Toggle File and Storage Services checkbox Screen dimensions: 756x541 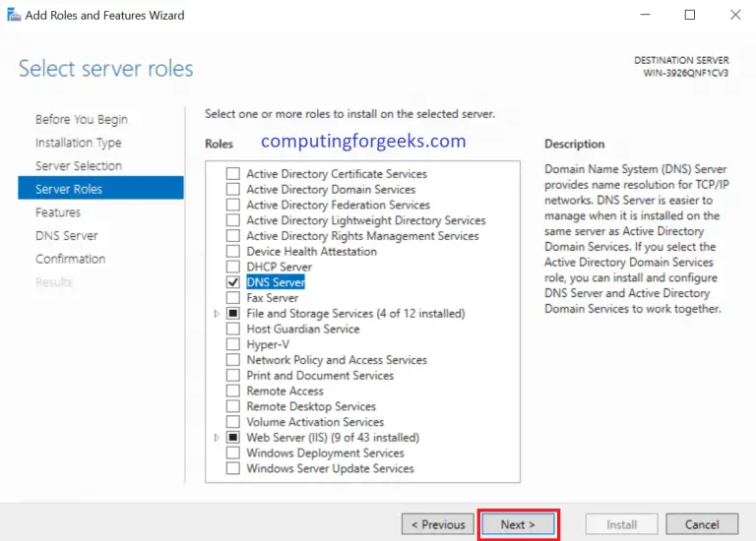coord(233,313)
